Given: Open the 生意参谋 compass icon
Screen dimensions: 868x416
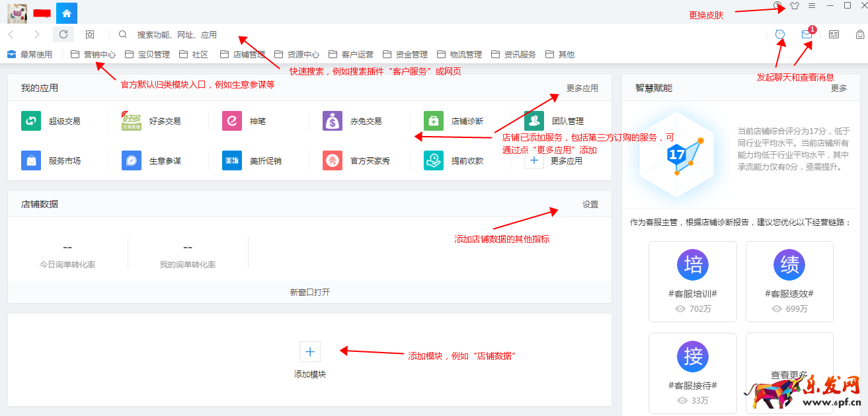Looking at the screenshot, I should tap(132, 160).
